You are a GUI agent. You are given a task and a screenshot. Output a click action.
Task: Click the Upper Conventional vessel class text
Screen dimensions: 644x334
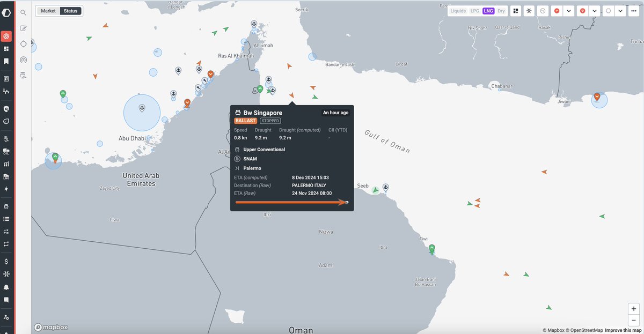[x=264, y=150]
